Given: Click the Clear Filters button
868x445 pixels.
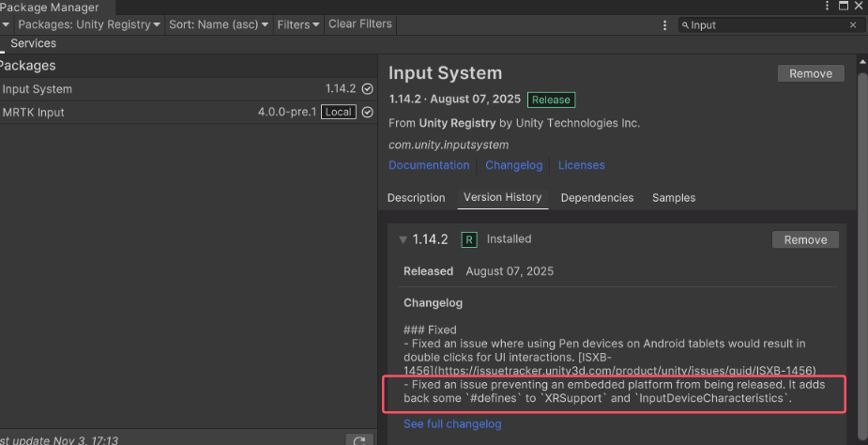Looking at the screenshot, I should point(360,24).
